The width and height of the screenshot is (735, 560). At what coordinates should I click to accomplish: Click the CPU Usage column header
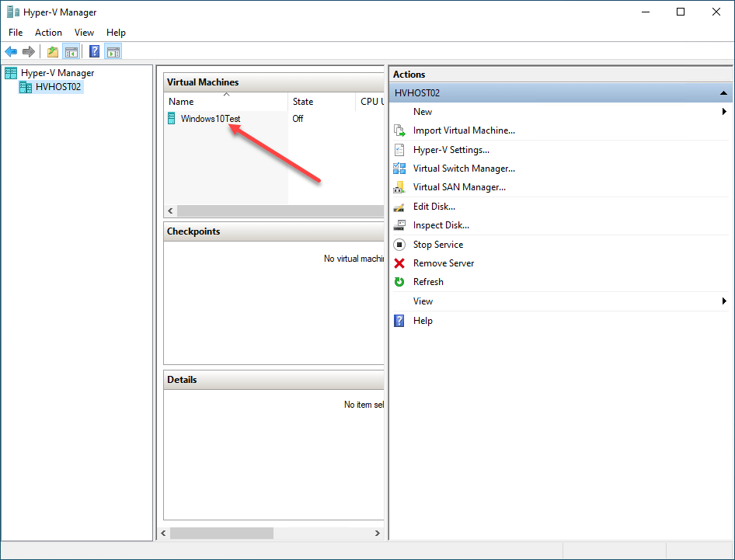(370, 102)
